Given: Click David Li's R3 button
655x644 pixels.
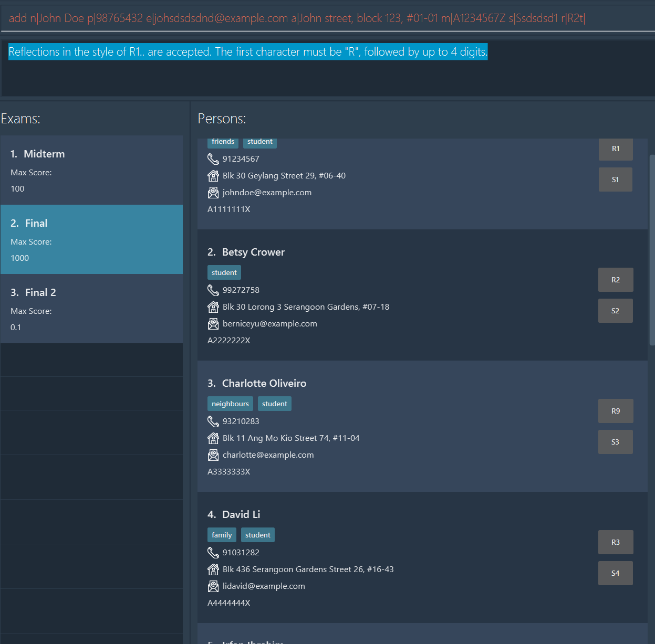Looking at the screenshot, I should [616, 542].
